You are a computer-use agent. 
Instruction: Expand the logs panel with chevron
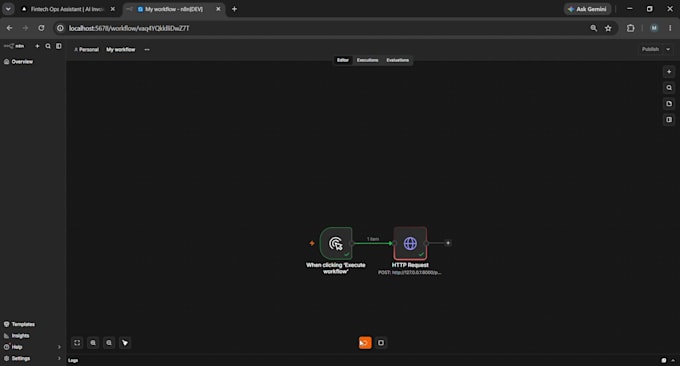[673, 360]
